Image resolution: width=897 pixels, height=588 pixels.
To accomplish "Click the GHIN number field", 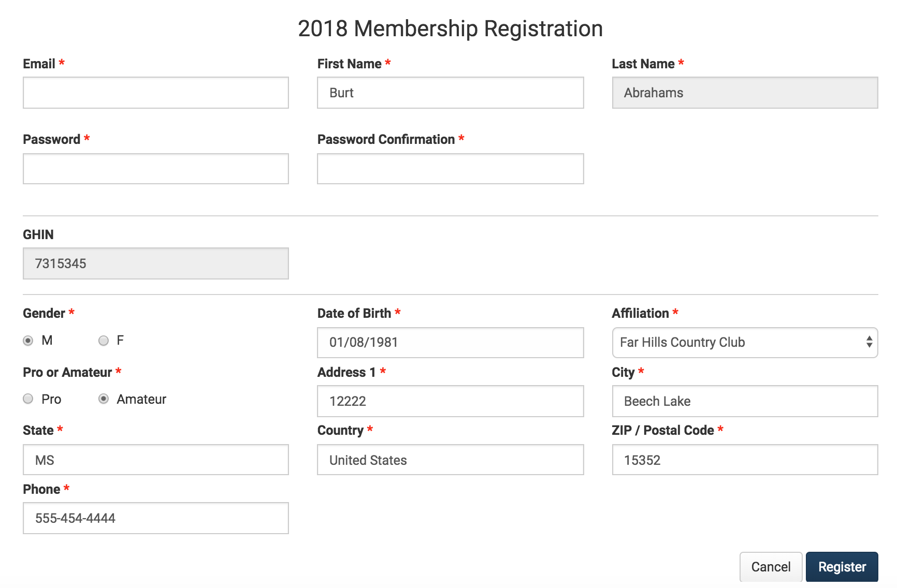I will (156, 263).
